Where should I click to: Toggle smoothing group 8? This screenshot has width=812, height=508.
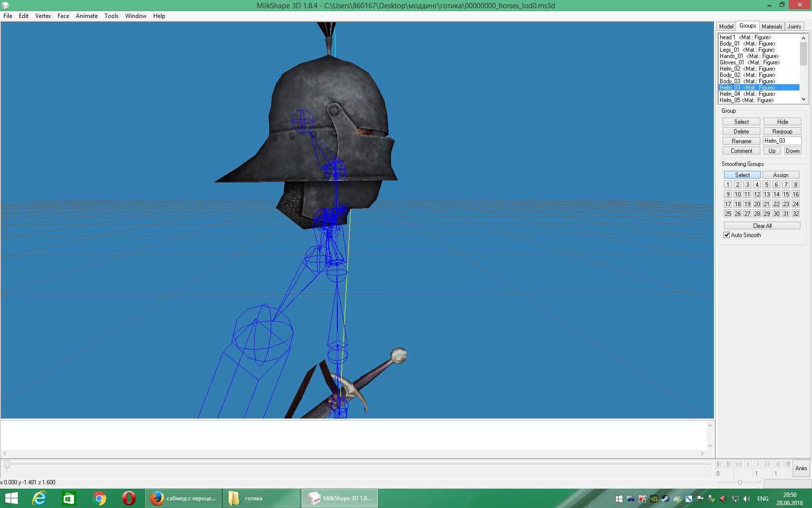796,185
